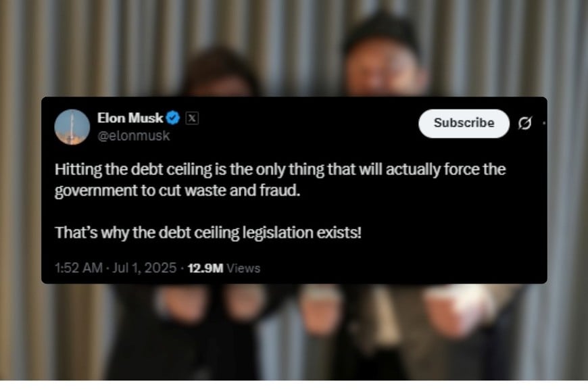Open the Grok slashed-circle icon
This screenshot has width=588, height=392.
[525, 123]
